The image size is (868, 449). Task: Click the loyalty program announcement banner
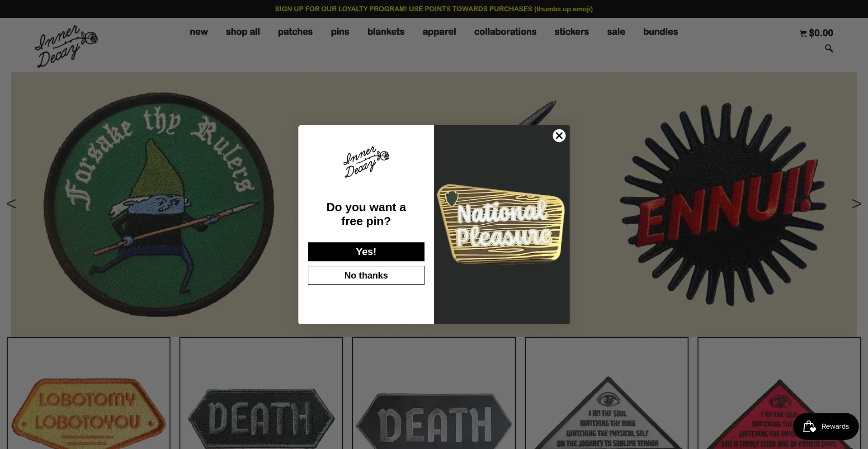tap(434, 9)
